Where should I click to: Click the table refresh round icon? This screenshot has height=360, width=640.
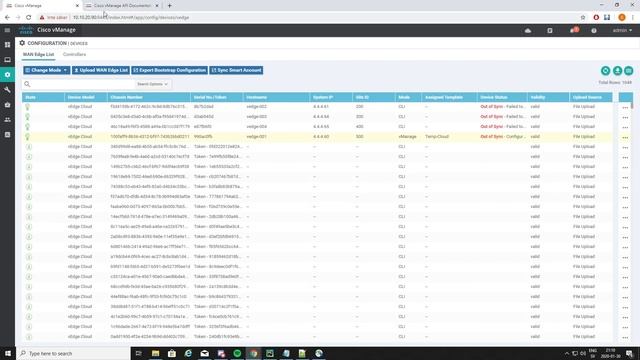[x=605, y=71]
